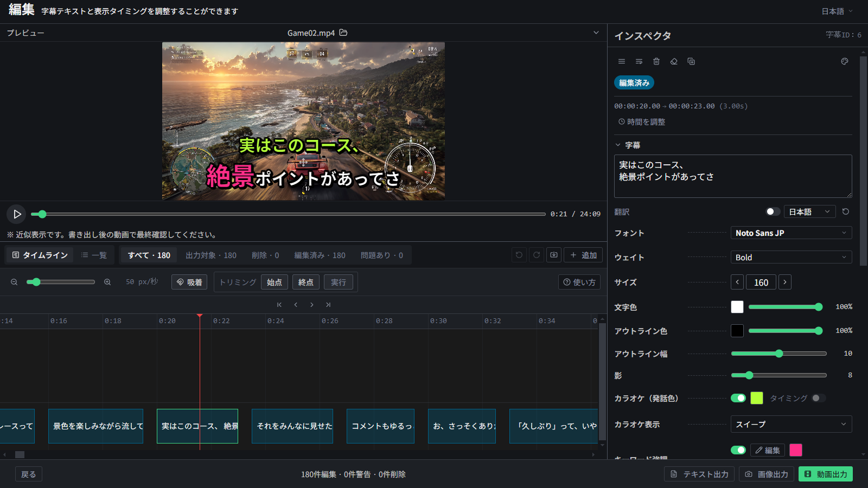This screenshot has width=868, height=488.
Task: Adjust the timeline zoom slider
Action: [61, 282]
